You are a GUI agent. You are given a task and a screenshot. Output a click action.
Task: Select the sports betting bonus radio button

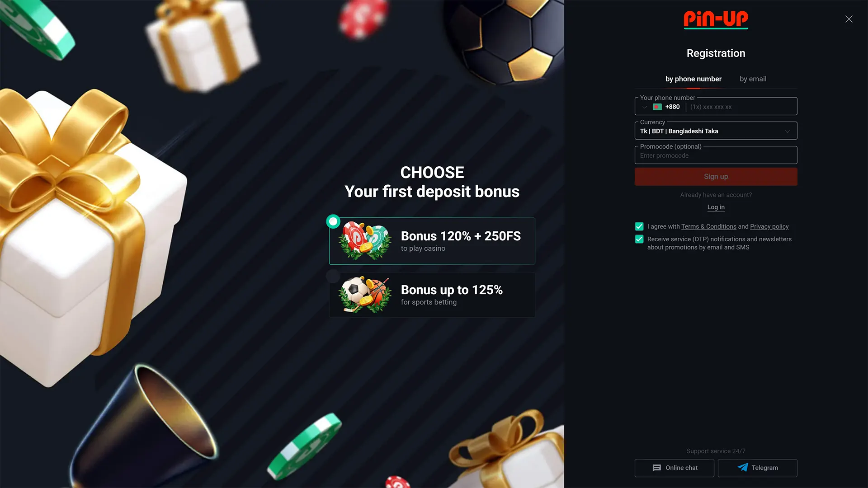click(333, 276)
